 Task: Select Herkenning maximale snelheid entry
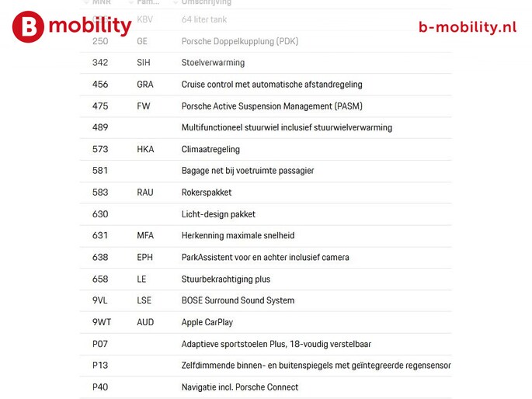pos(238,236)
